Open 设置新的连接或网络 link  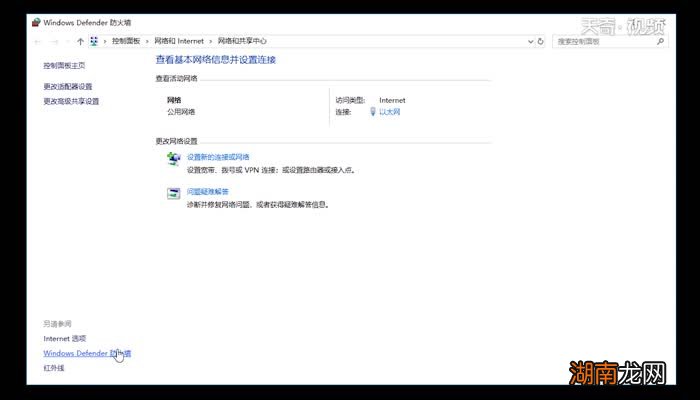point(218,157)
